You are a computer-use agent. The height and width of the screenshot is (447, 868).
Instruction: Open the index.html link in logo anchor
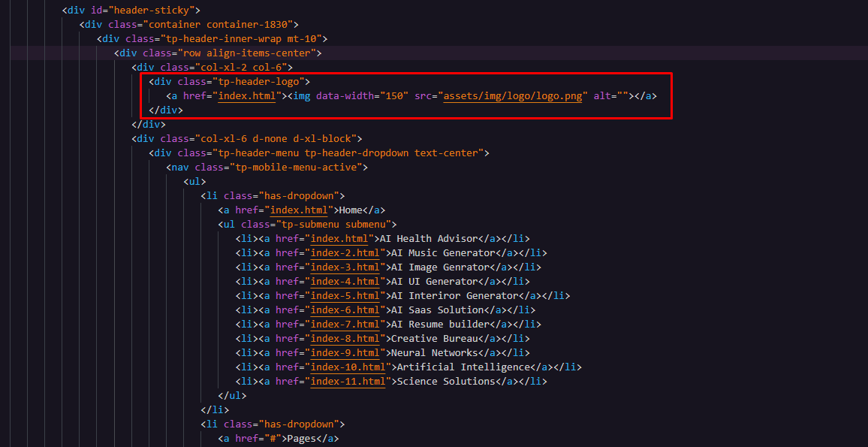(246, 96)
